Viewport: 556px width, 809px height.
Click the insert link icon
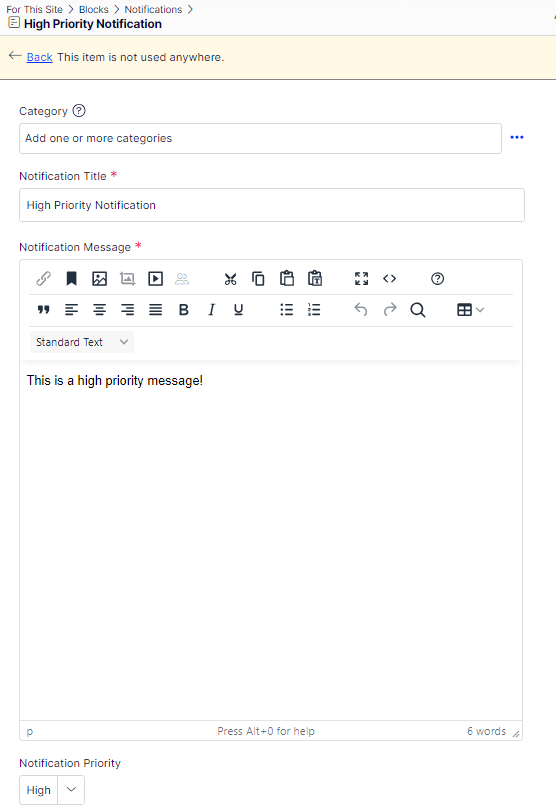pyautogui.click(x=43, y=279)
